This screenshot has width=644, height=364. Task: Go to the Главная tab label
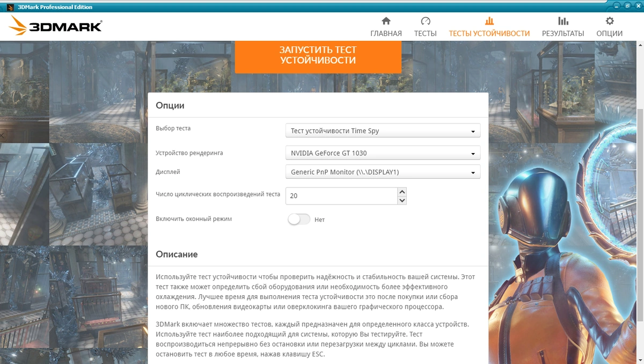pos(386,33)
